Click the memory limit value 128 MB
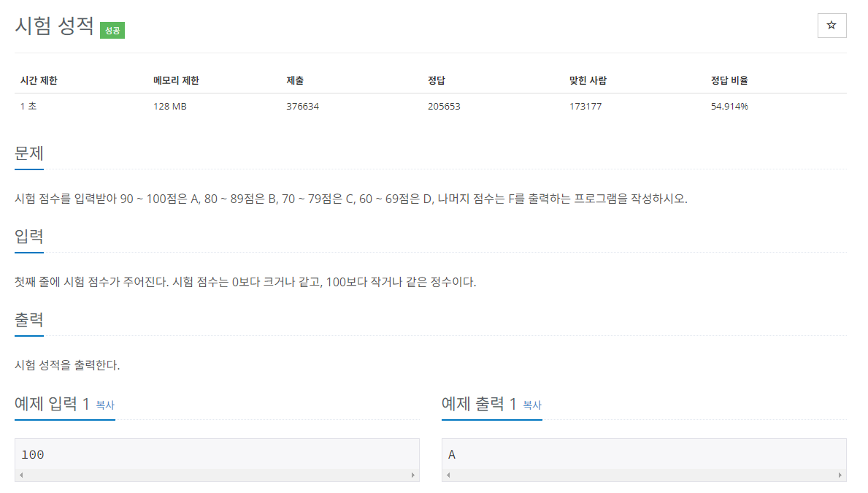Screen dimensions: 868x493 pyautogui.click(x=170, y=107)
